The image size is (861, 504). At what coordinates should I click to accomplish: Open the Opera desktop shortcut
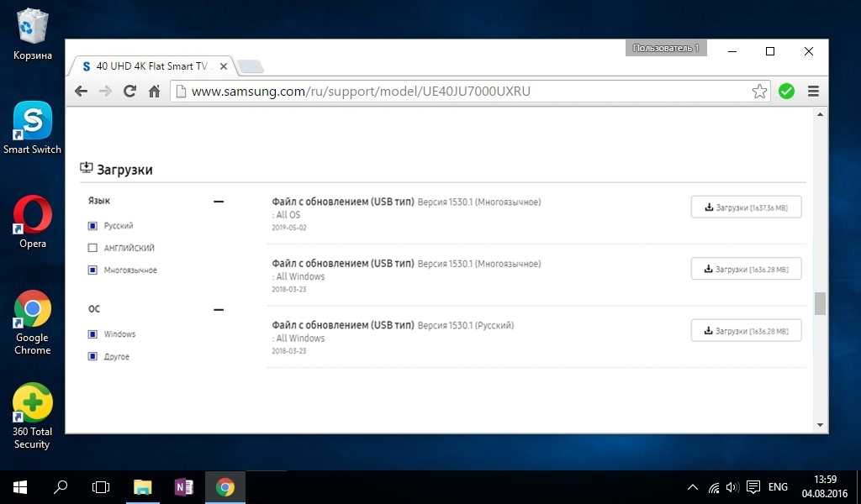point(33,222)
